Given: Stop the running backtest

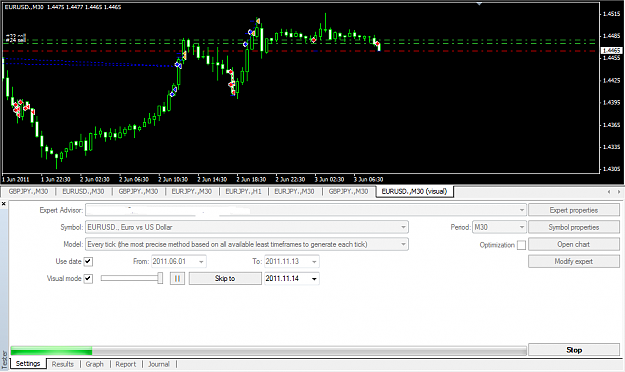Looking at the screenshot, I should coord(574,350).
